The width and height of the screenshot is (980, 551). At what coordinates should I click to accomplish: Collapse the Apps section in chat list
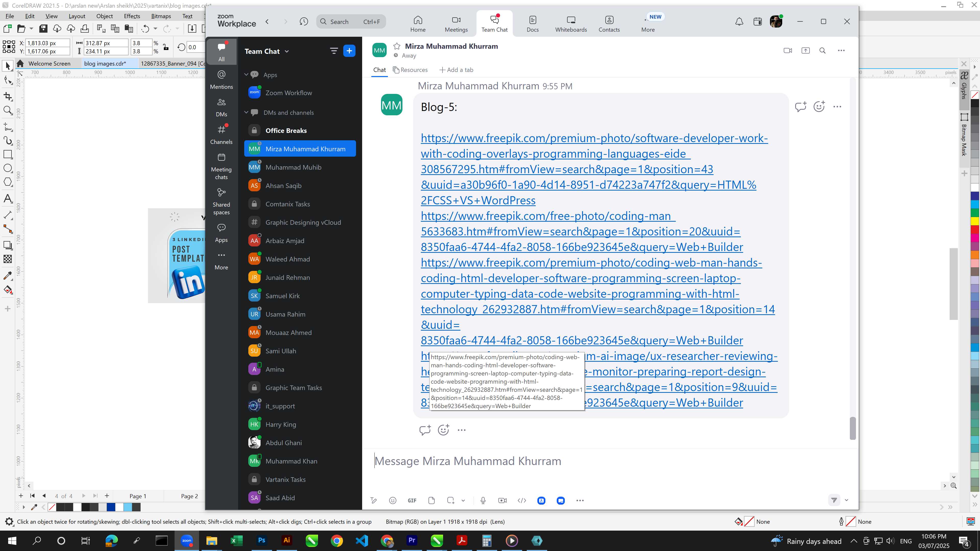coord(246,74)
